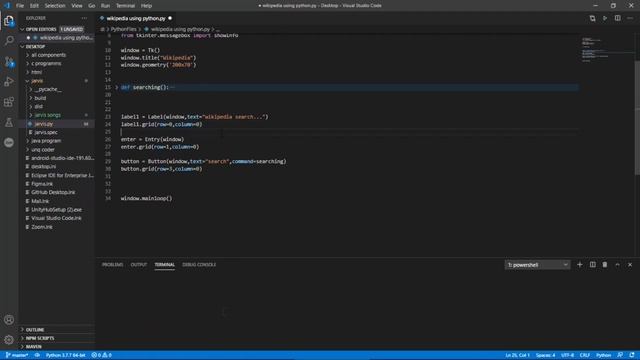Open the Help menu
Image resolution: width=640 pixels, height=360 pixels.
(146, 6)
